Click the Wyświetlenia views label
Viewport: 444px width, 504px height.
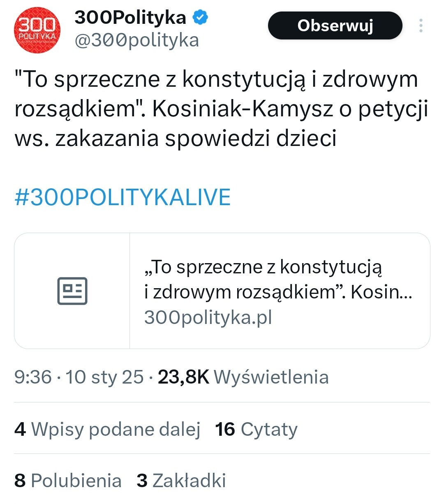coord(271,377)
